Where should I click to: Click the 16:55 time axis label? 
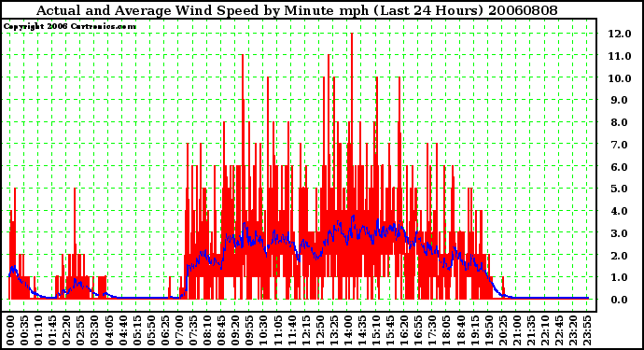[418, 330]
